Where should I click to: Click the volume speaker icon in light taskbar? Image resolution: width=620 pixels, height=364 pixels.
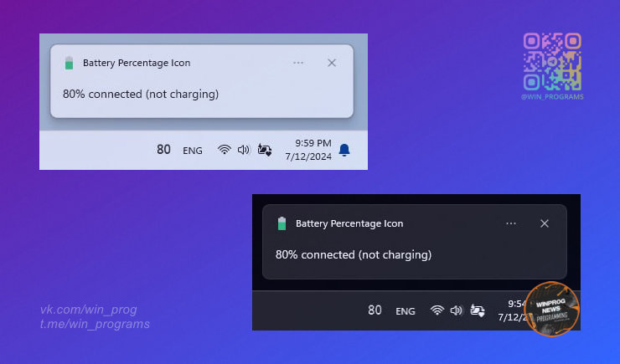244,150
